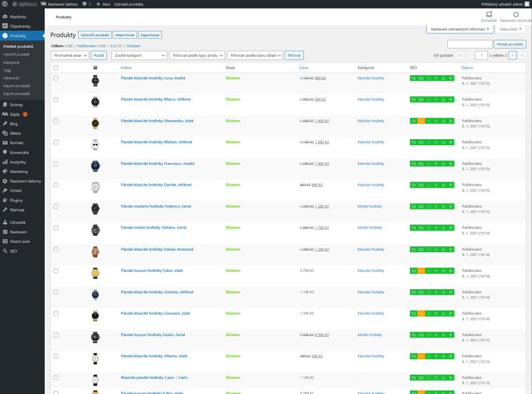
Task: Check the box for hodinky Federico, černé
Action: (x=56, y=206)
